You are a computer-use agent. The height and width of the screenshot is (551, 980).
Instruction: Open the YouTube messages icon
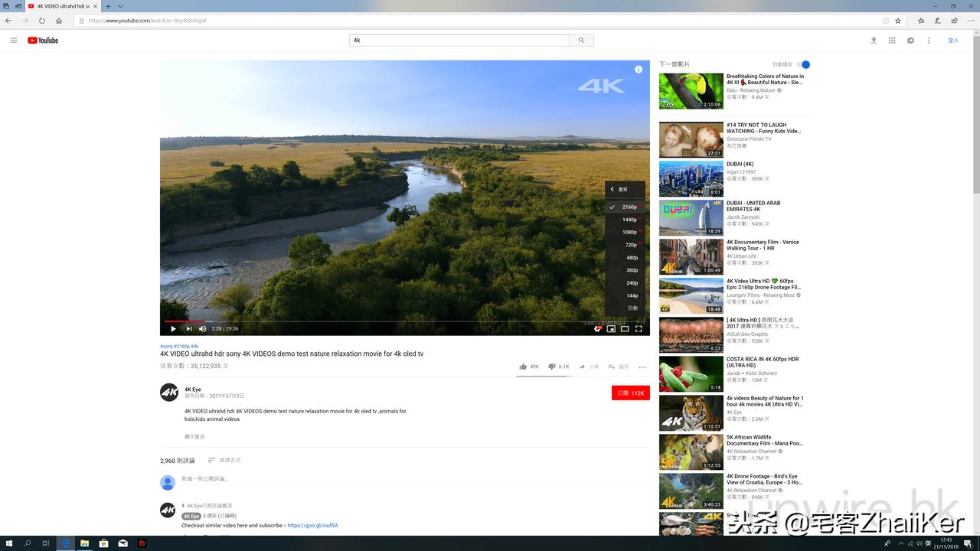click(910, 41)
